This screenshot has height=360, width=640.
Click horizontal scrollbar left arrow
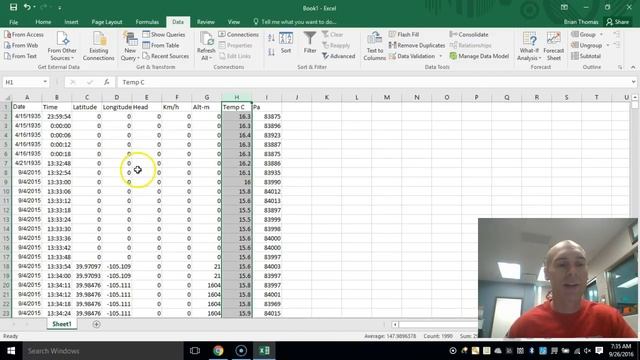[395, 324]
